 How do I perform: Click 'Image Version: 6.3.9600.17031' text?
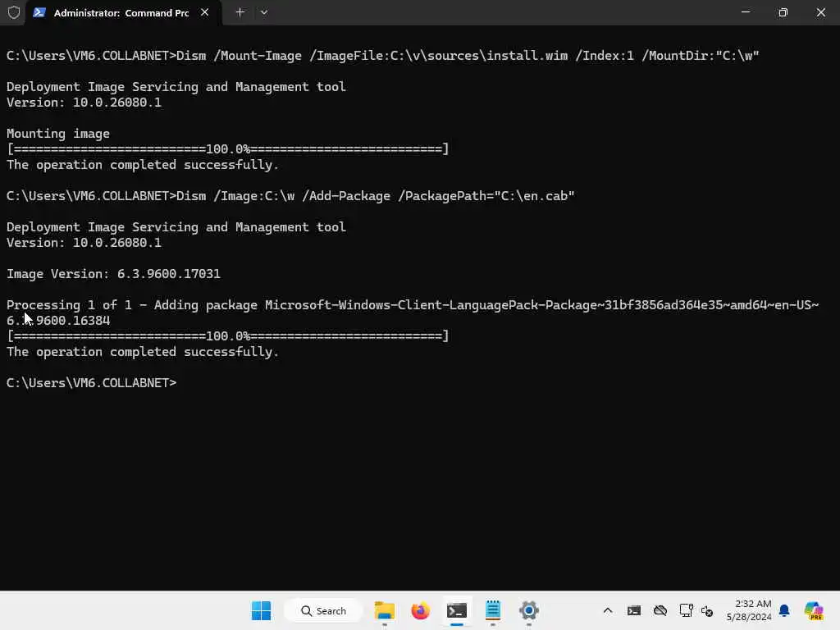[x=113, y=274]
